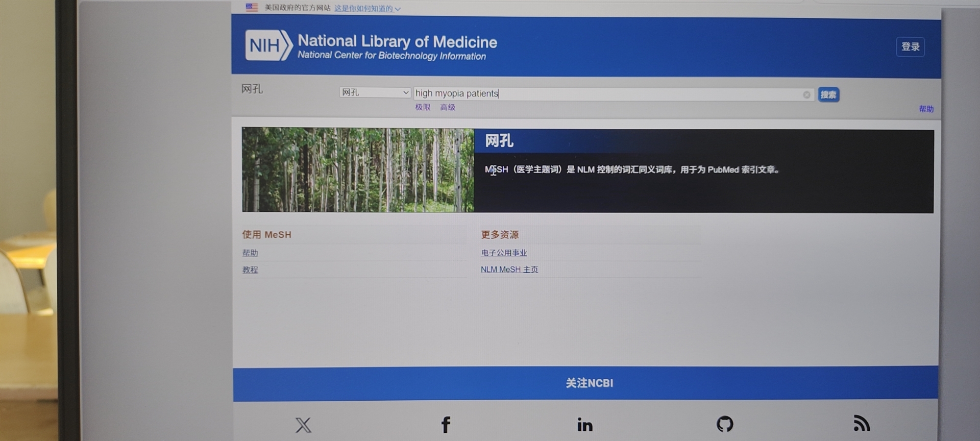The height and width of the screenshot is (441, 980).
Task: Click the 网孔 banner title
Action: (x=499, y=141)
